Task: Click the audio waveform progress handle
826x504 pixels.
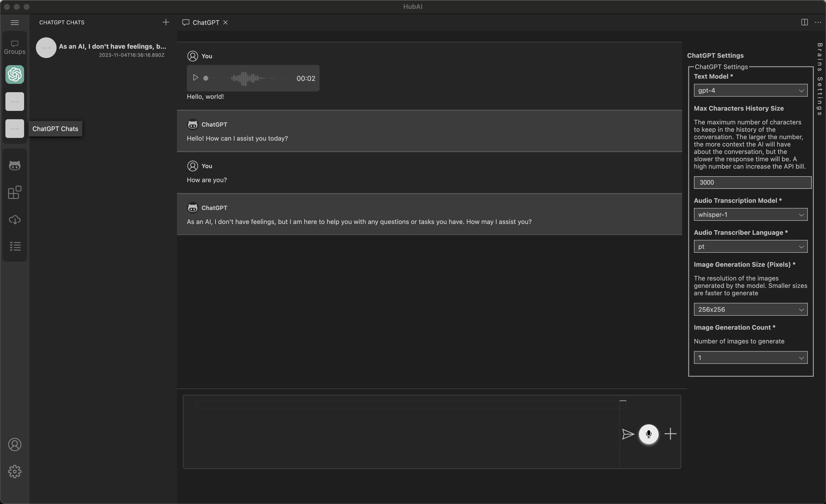Action: tap(206, 78)
